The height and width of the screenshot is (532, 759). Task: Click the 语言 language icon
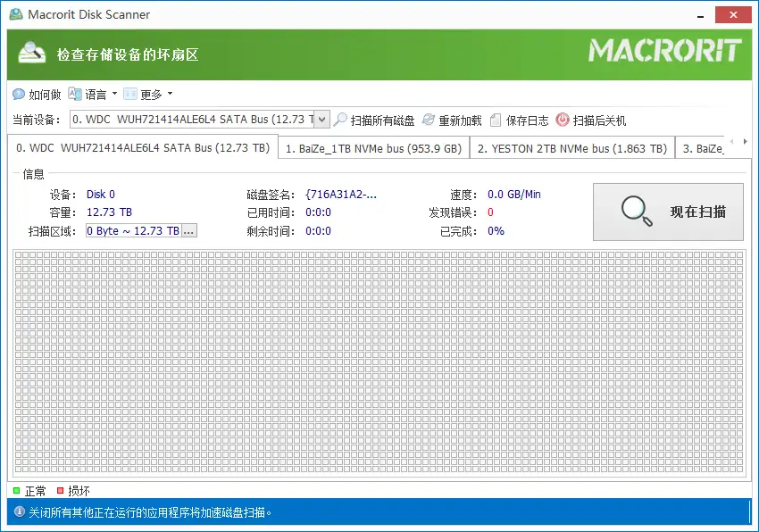tap(74, 94)
